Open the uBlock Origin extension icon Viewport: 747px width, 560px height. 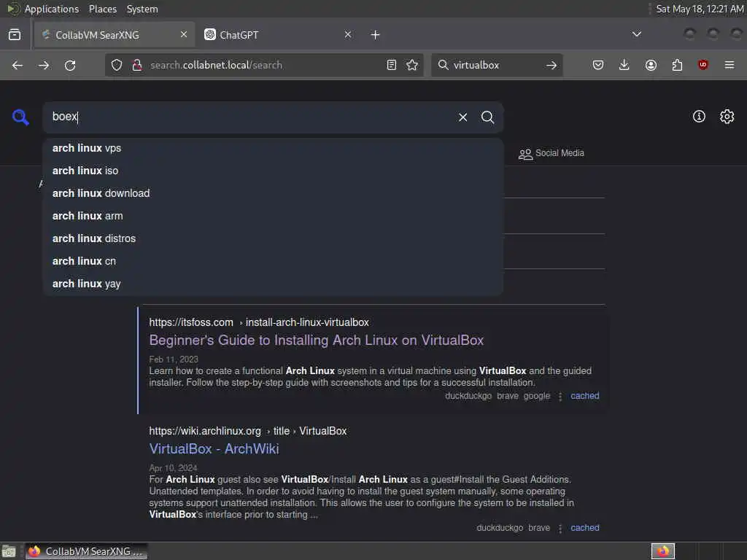coord(703,65)
